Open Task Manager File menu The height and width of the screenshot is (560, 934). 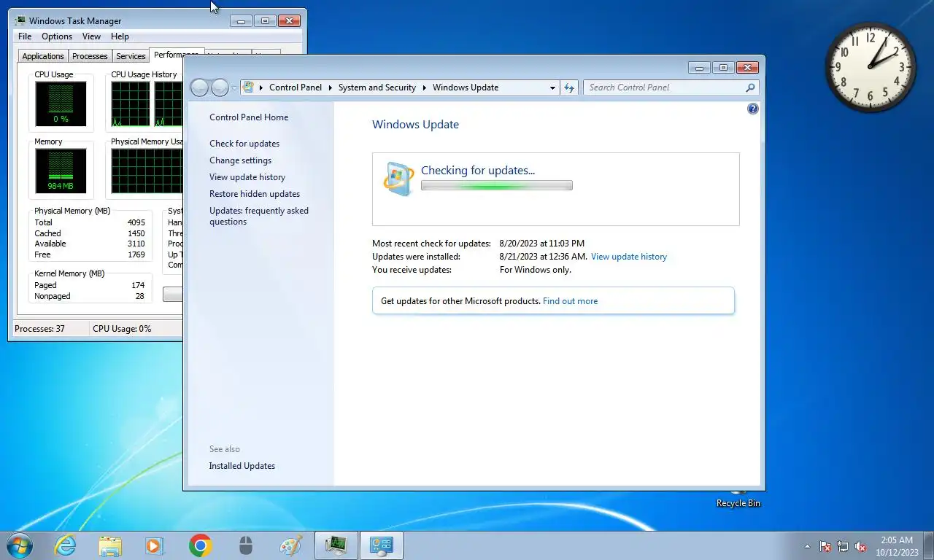(x=25, y=36)
